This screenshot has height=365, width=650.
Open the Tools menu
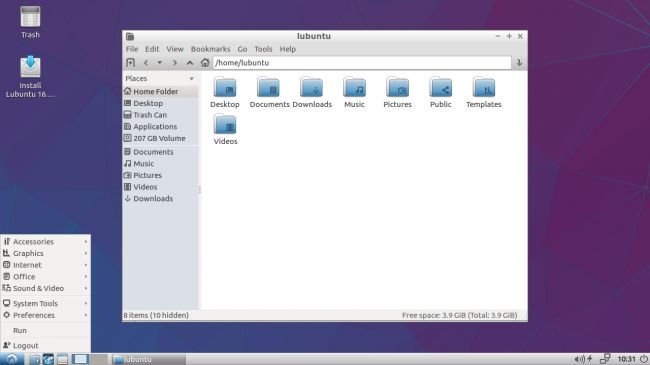coord(263,49)
